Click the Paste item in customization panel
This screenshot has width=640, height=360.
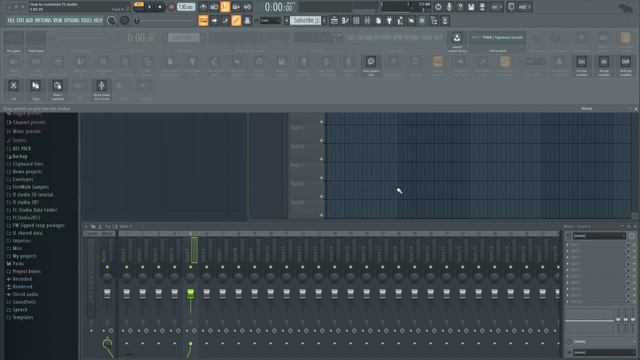[58, 89]
